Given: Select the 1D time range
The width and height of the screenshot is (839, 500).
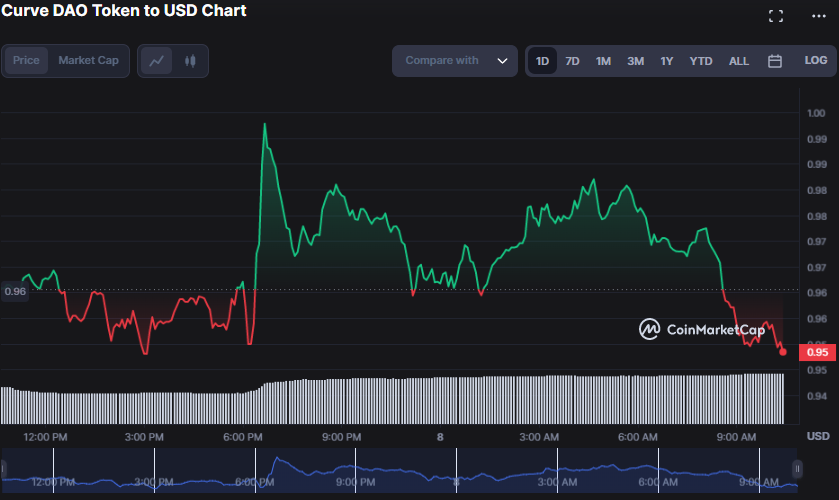Looking at the screenshot, I should tap(543, 61).
